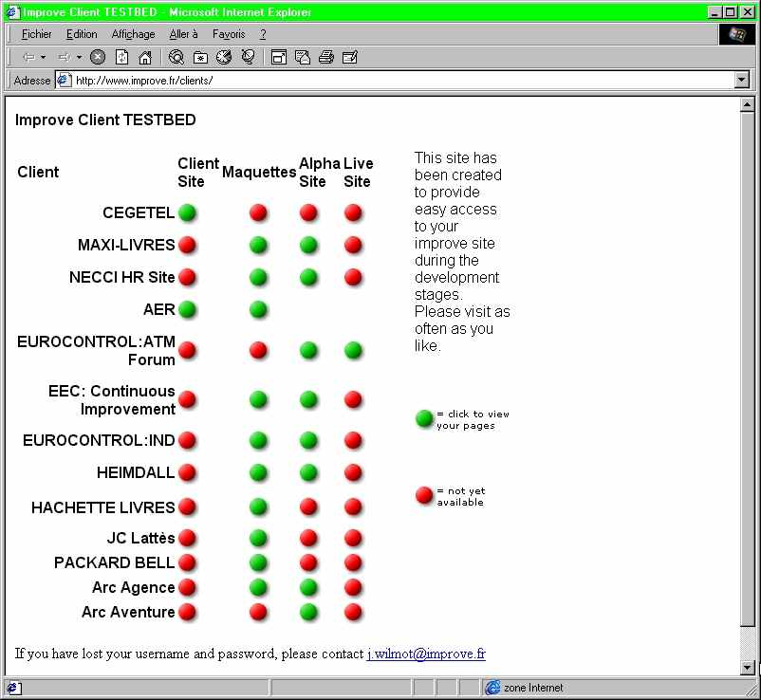Click CEGETEL Live Site red dot

[353, 212]
